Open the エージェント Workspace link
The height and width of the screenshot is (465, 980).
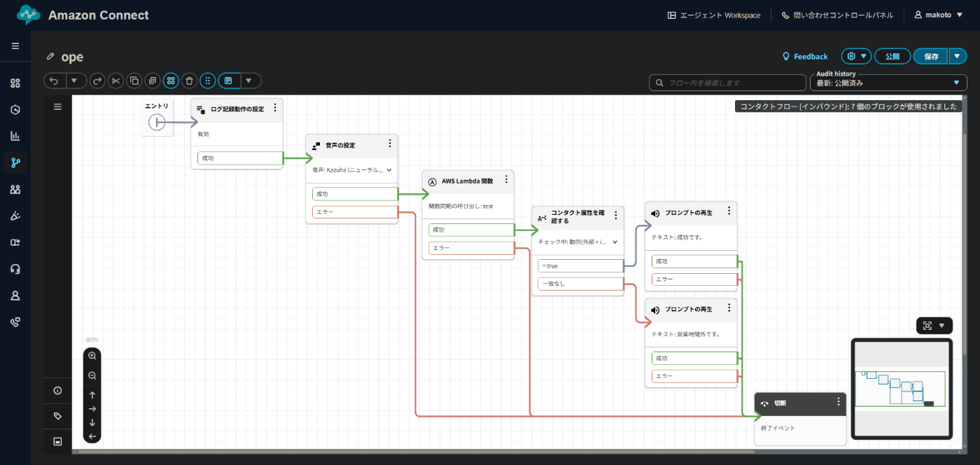[x=714, y=15]
